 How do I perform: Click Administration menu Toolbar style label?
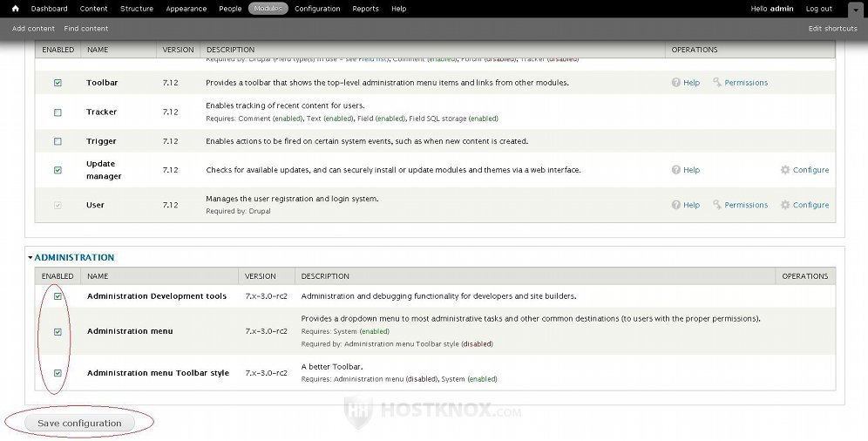pos(158,373)
